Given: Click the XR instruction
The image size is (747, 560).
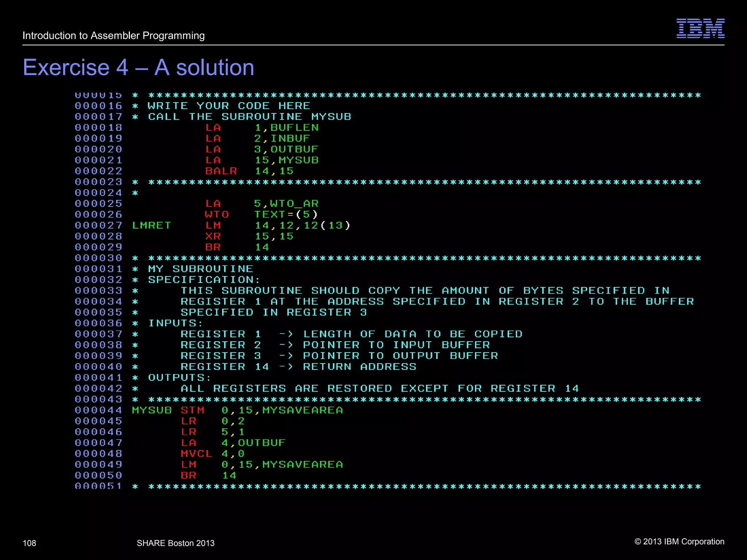Looking at the screenshot, I should [213, 236].
